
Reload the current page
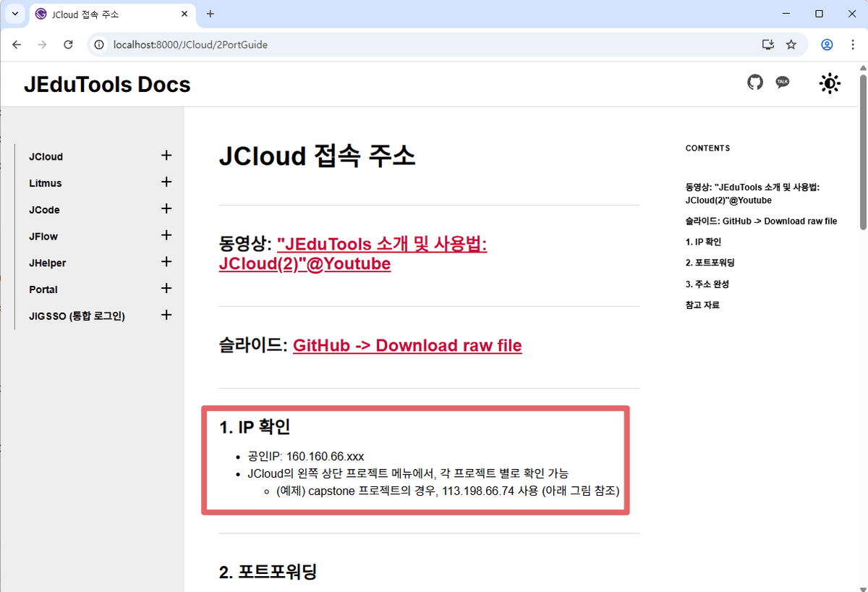click(68, 44)
